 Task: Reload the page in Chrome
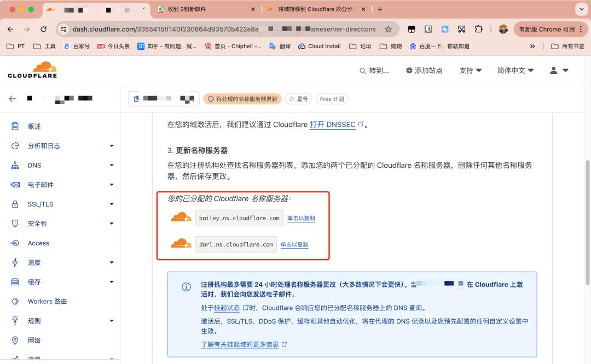44,29
